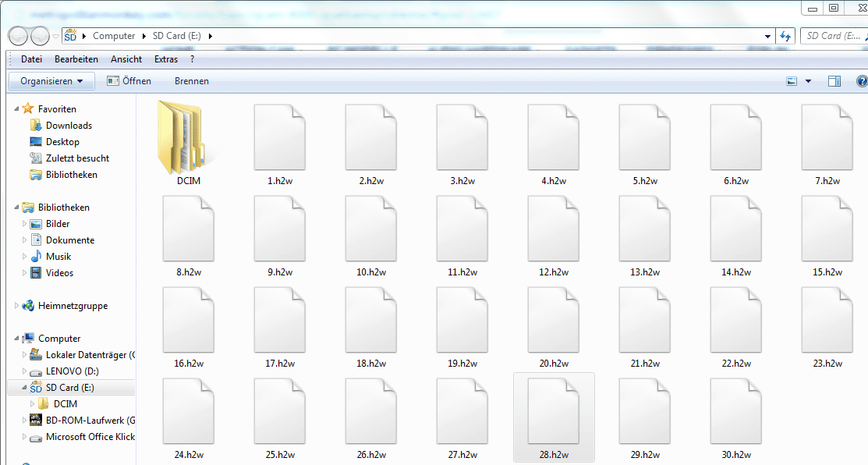
Task: Expand the Bilder library tree node
Action: [x=24, y=224]
